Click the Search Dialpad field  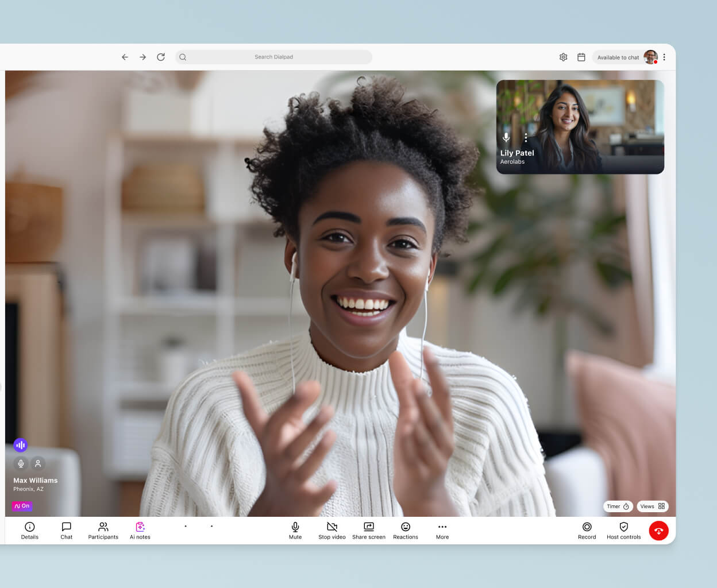274,57
